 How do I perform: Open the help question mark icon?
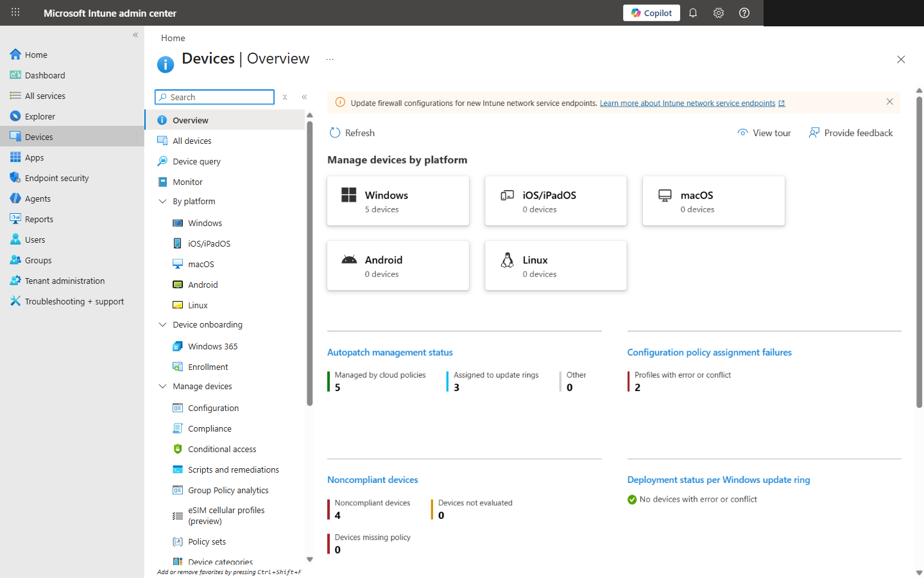744,13
